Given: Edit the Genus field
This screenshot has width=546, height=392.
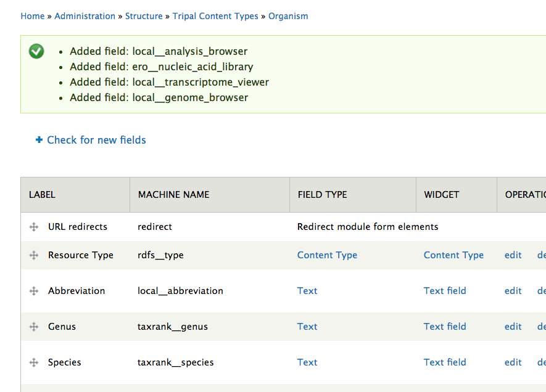Looking at the screenshot, I should [513, 327].
